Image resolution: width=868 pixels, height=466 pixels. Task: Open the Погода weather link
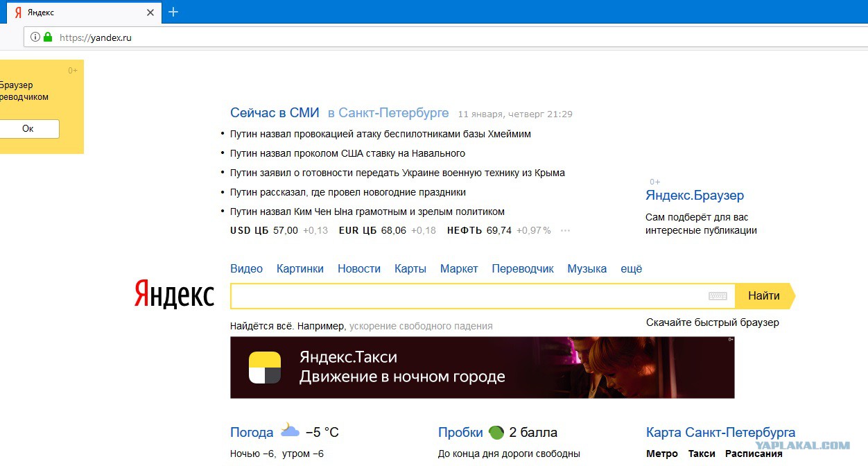(252, 433)
